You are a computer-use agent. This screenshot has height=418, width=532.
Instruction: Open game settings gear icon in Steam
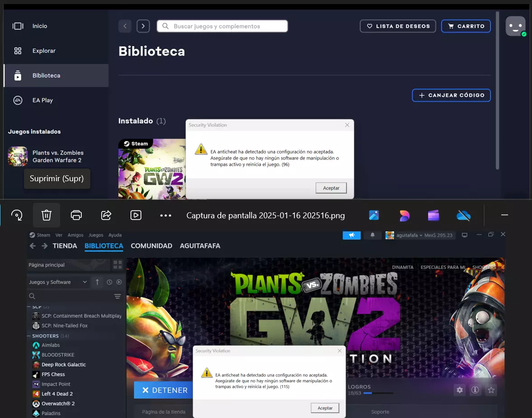tap(460, 390)
